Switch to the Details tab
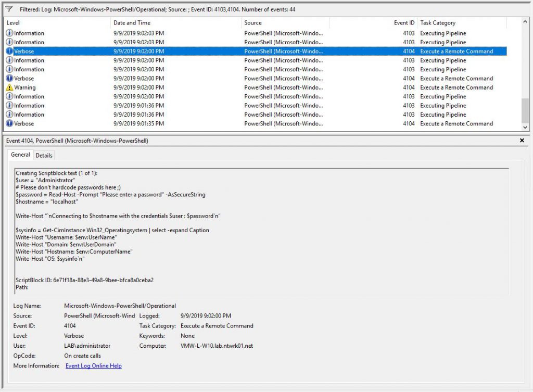 44,155
